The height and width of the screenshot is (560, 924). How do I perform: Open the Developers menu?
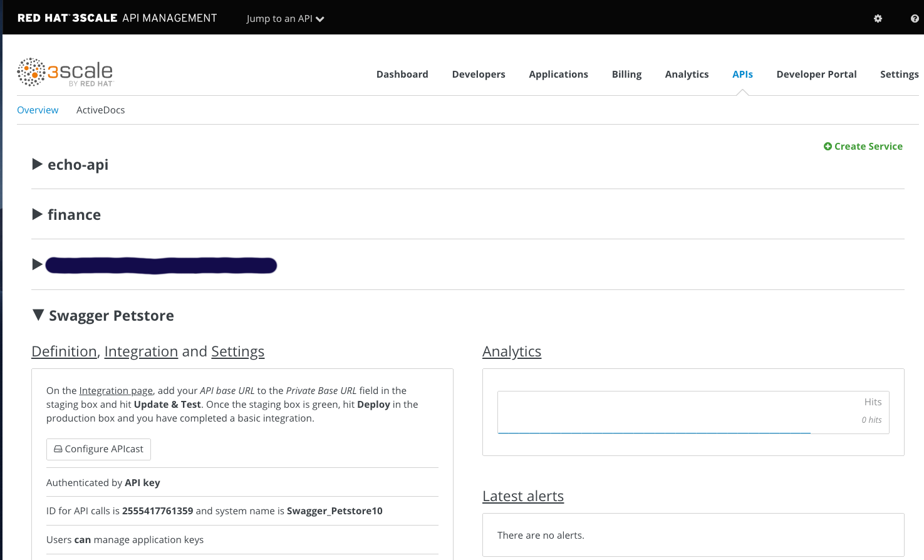click(x=479, y=74)
